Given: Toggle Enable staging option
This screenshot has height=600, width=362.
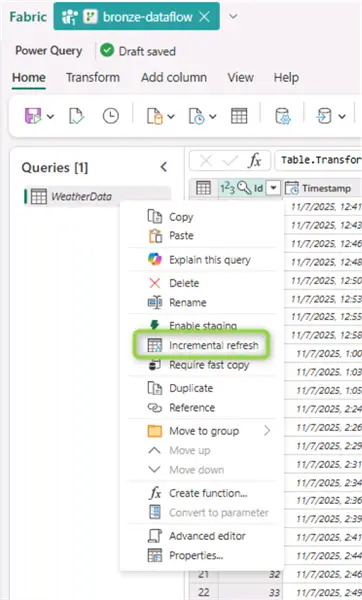Looking at the screenshot, I should (202, 325).
